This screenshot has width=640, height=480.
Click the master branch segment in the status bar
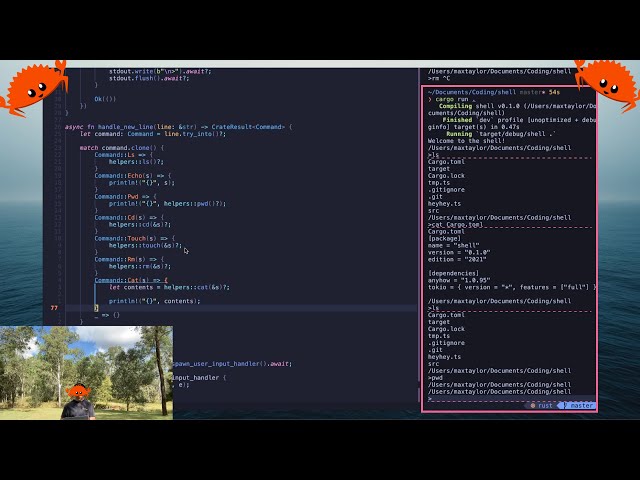click(x=578, y=405)
